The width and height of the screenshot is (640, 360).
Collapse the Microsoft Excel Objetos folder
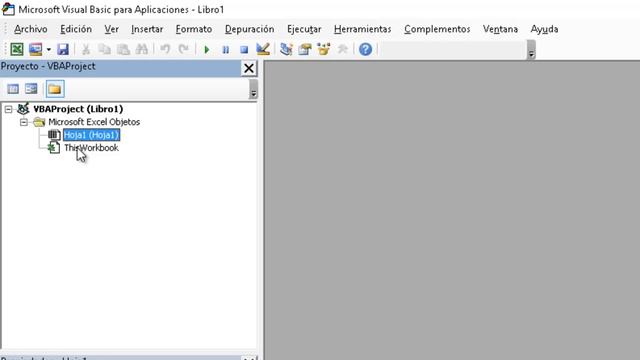(24, 122)
